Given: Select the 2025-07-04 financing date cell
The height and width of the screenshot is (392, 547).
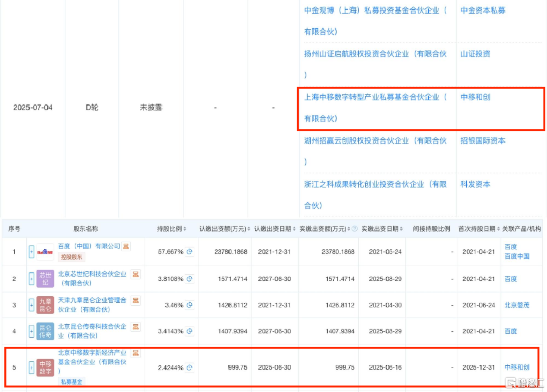Looking at the screenshot, I should [33, 107].
